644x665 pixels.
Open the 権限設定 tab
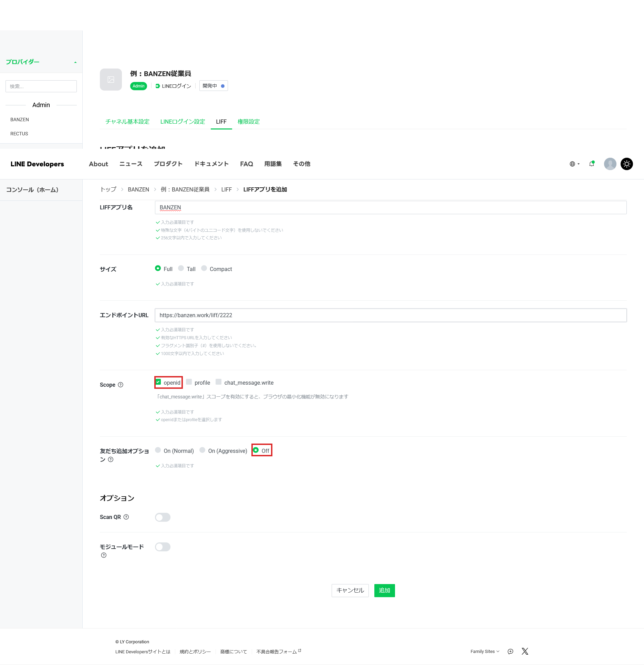coord(249,122)
